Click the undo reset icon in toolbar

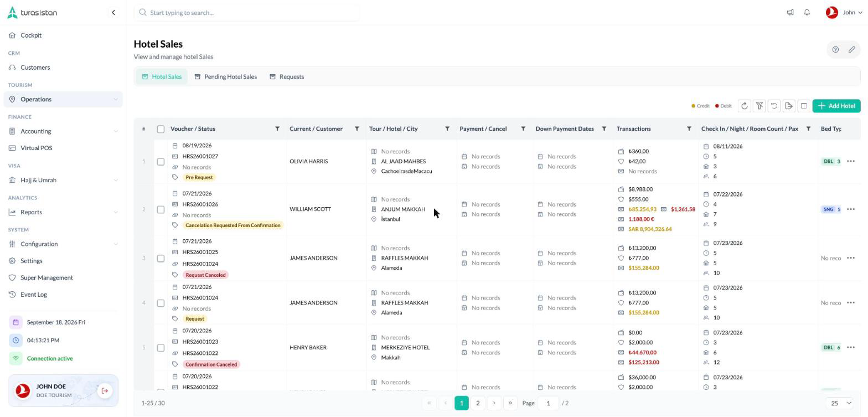tap(774, 106)
